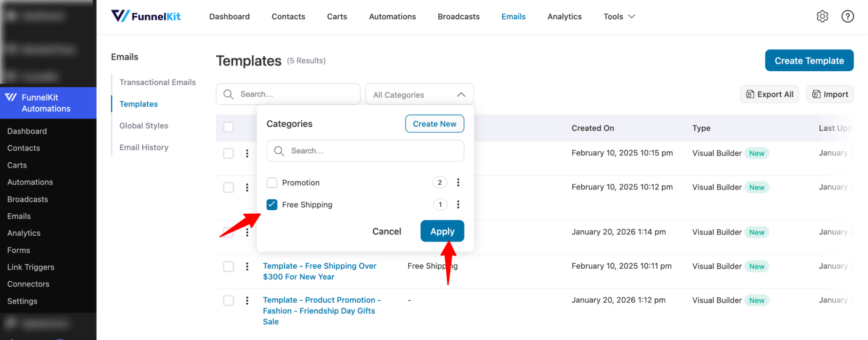Click the help question mark icon
The image size is (868, 340).
[x=848, y=16]
